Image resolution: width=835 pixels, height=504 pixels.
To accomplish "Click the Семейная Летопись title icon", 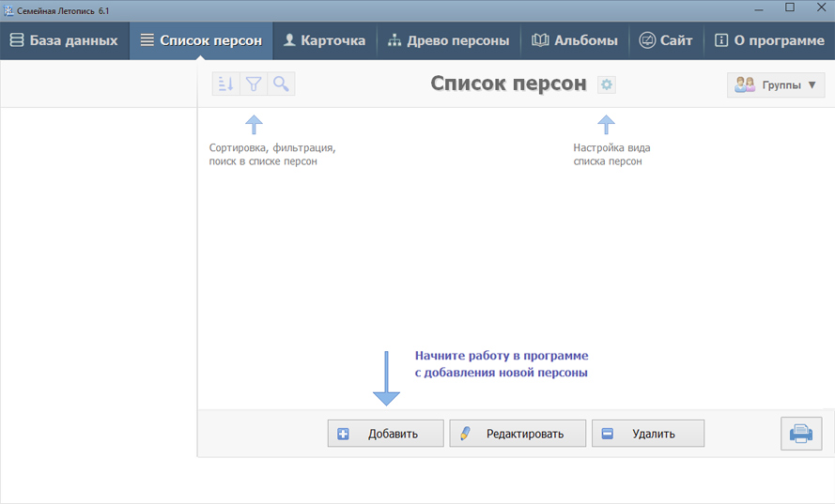I will pos(8,10).
